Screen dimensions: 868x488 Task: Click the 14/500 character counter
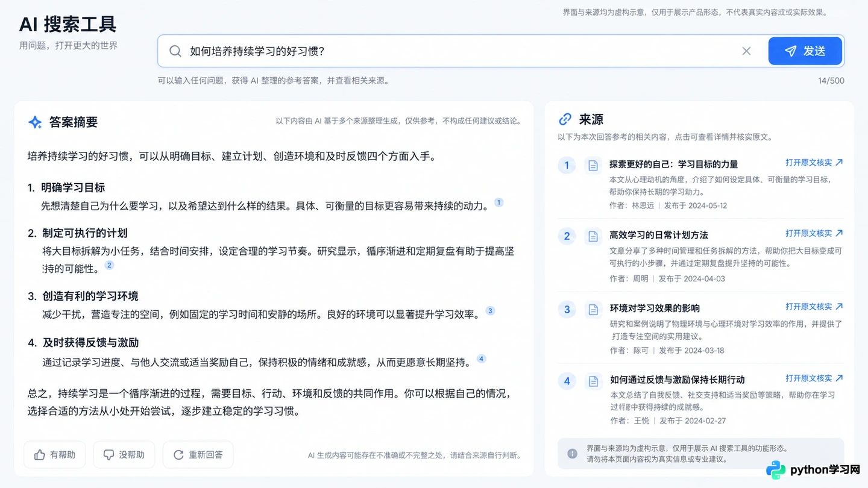tap(831, 81)
